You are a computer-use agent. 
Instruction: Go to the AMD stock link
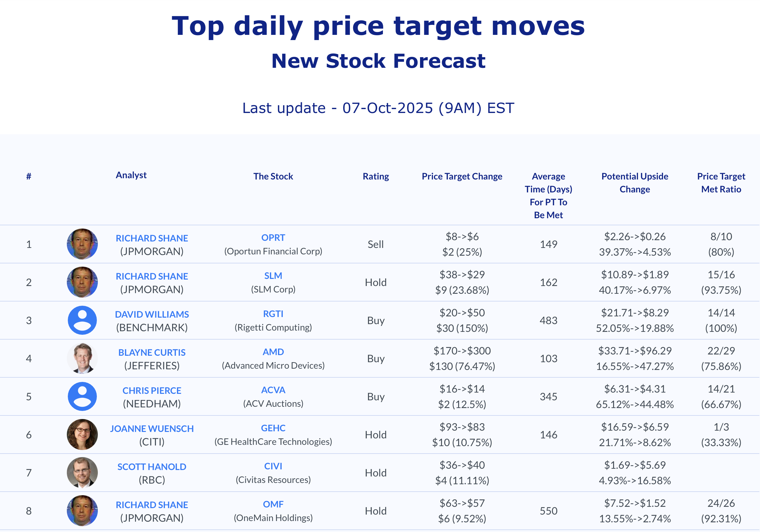pyautogui.click(x=273, y=352)
